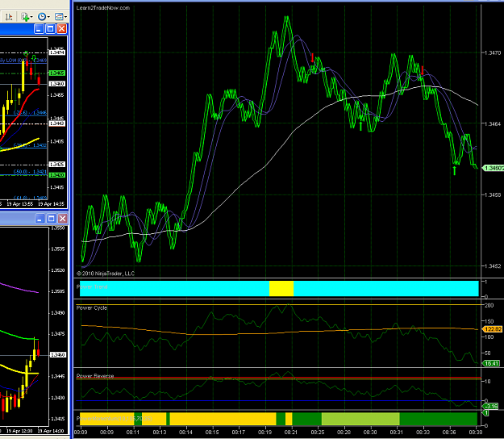Click the 1.3470 price axis label

tap(493, 52)
